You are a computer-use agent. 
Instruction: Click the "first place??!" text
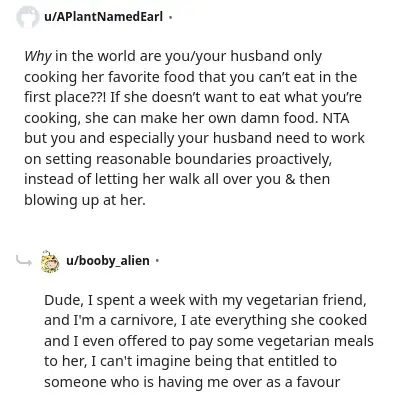(x=65, y=98)
